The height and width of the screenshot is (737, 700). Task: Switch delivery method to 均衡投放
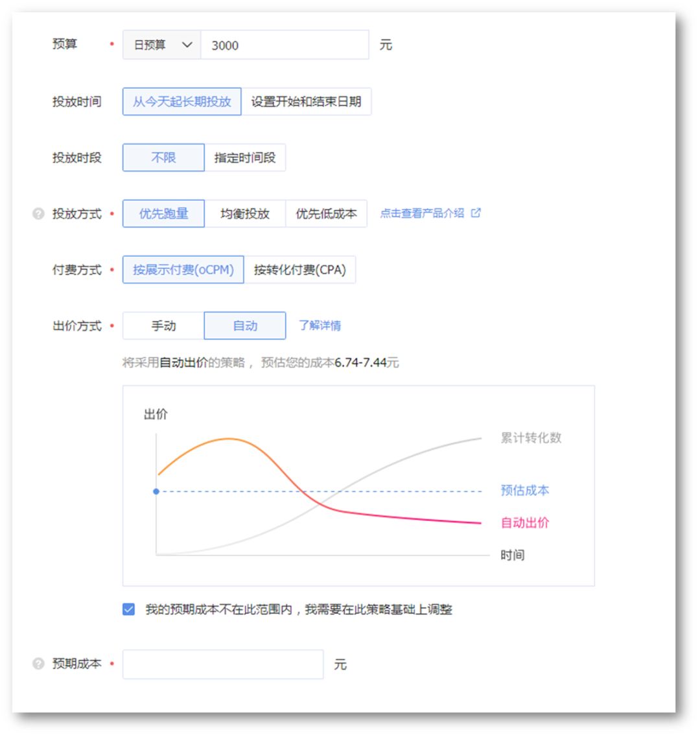[x=245, y=213]
